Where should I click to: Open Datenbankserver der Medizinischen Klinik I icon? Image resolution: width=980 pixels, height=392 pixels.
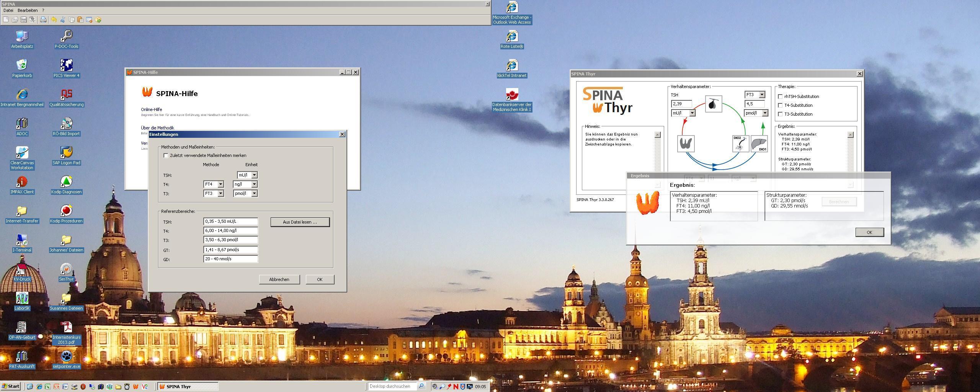[512, 100]
